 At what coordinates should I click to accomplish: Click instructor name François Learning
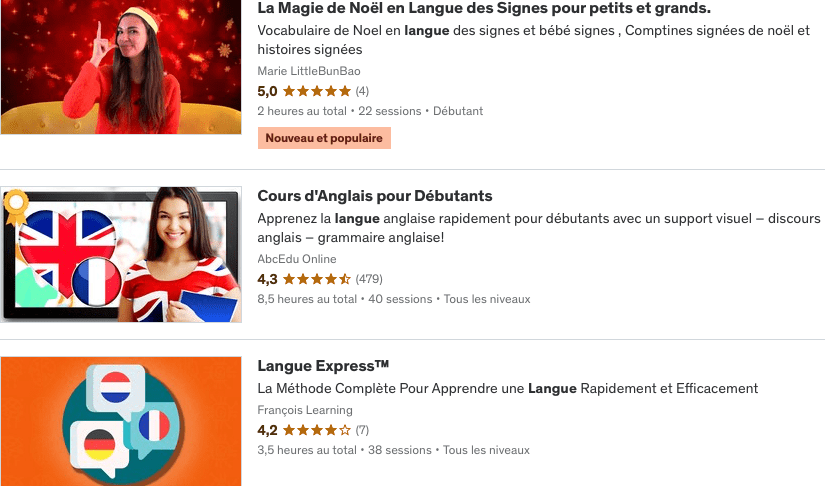click(305, 410)
